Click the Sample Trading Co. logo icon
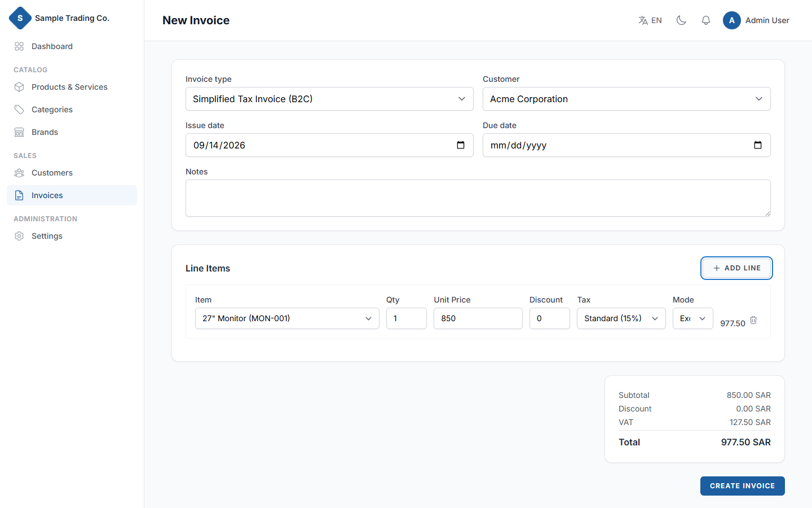This screenshot has height=508, width=812. [20, 18]
